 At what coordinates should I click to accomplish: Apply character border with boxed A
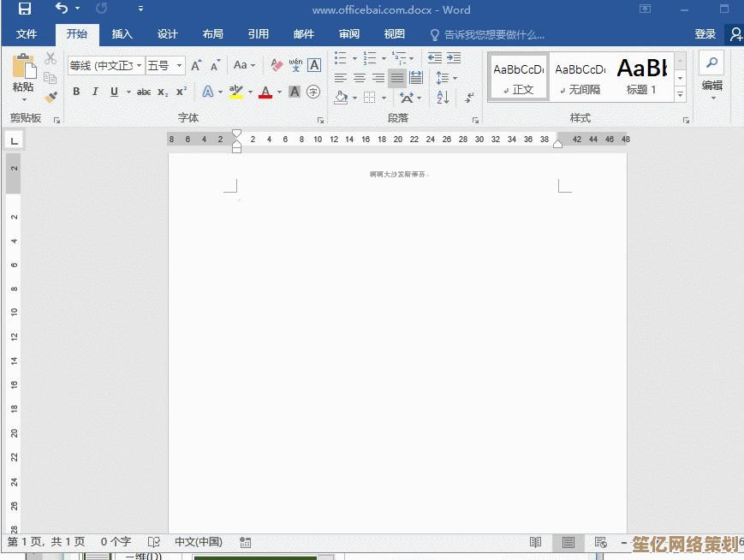[x=314, y=65]
